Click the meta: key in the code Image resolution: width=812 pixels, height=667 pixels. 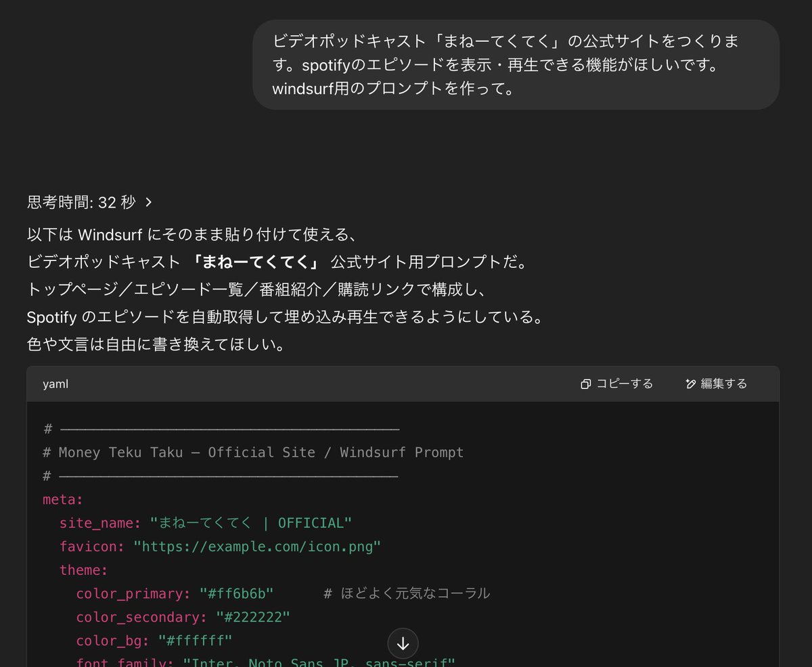click(x=62, y=499)
